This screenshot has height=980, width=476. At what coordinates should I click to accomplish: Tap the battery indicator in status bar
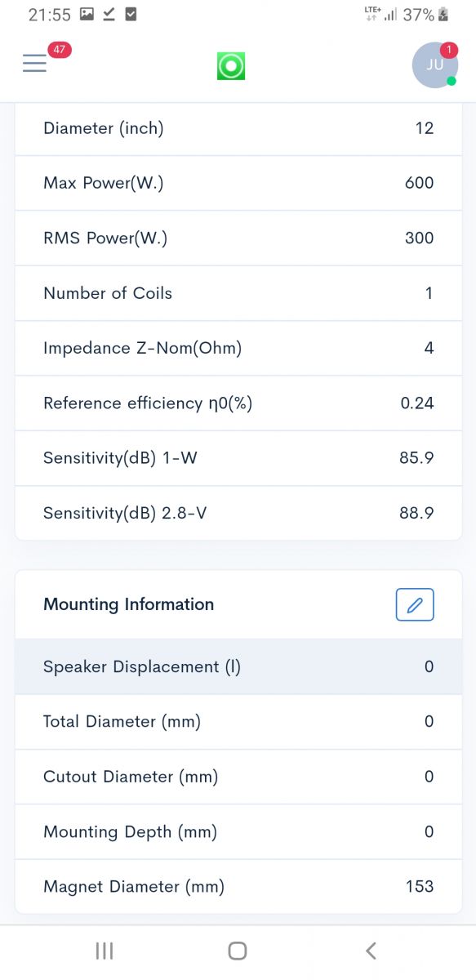coord(444,15)
